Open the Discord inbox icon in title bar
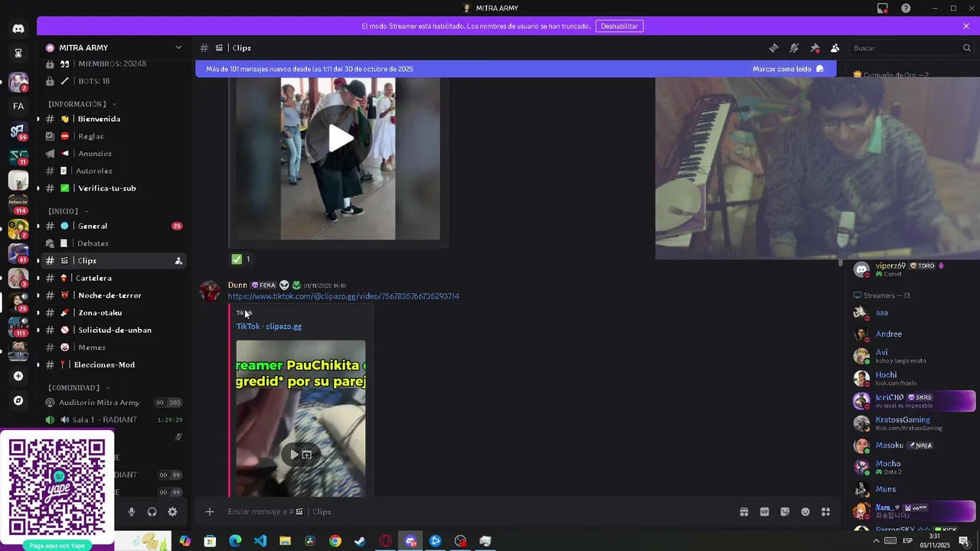Viewport: 980px width, 551px height. pos(883,8)
